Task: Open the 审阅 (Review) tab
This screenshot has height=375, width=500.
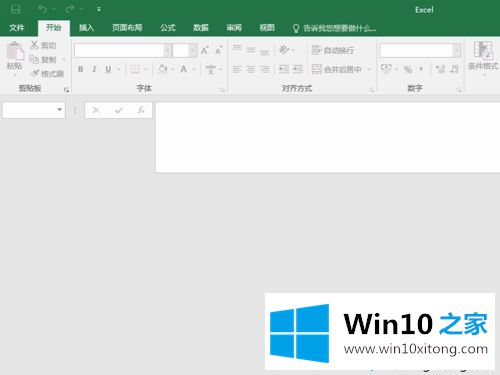Action: (x=234, y=28)
